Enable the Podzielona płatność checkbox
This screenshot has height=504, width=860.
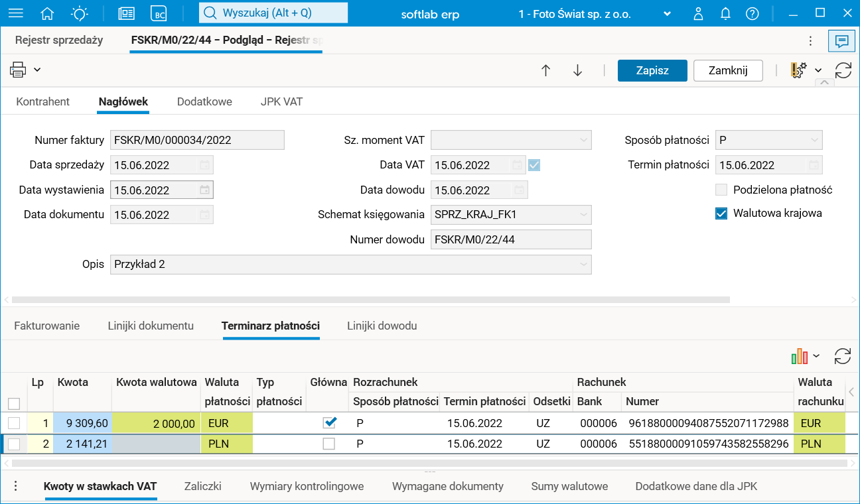coord(721,190)
